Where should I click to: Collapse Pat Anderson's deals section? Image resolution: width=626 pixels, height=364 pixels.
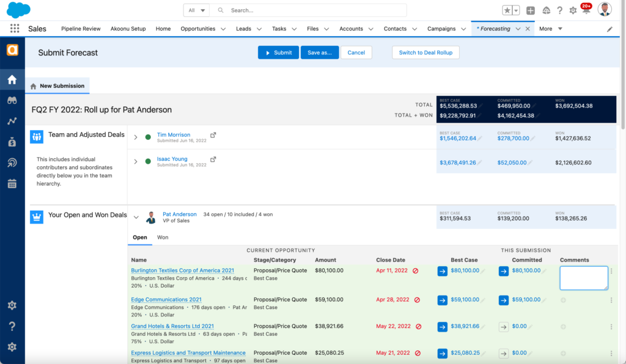[x=136, y=217]
